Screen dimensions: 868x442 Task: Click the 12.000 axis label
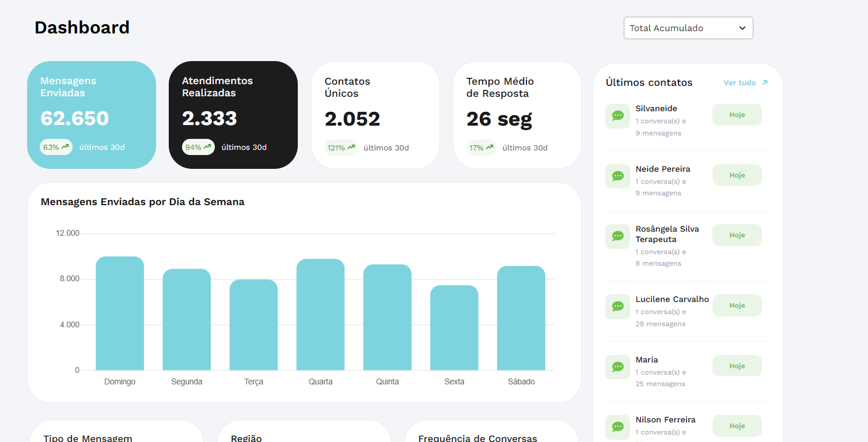pyautogui.click(x=67, y=233)
